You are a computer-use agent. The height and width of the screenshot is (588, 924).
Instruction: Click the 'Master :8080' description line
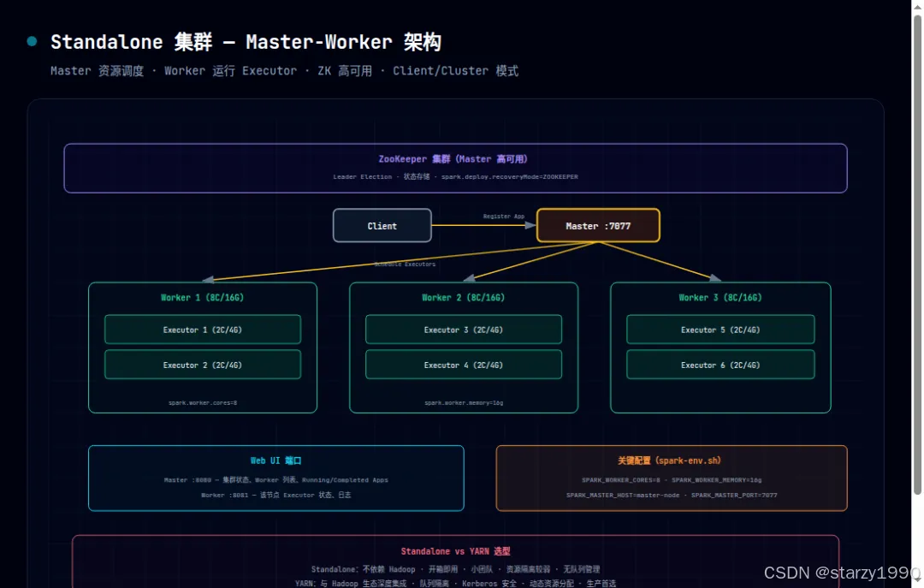[x=275, y=480]
